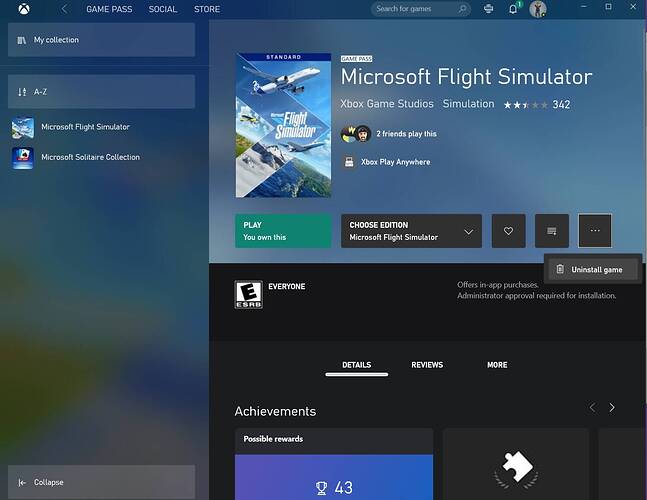Viewport: 647px width, 500px height.
Task: Open the STORE tab
Action: point(207,9)
